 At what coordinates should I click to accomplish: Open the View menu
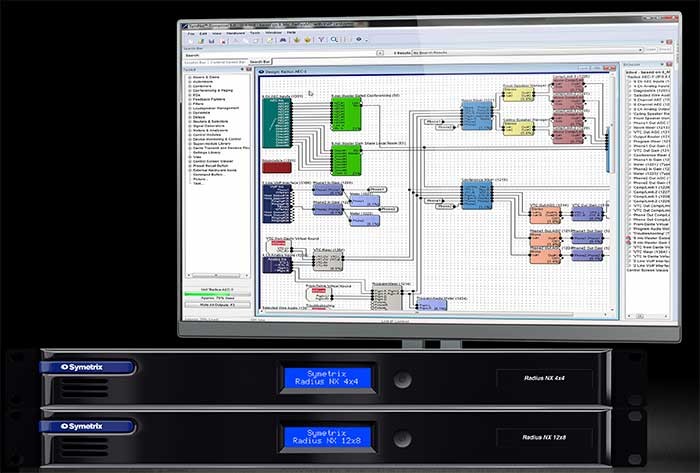click(217, 33)
